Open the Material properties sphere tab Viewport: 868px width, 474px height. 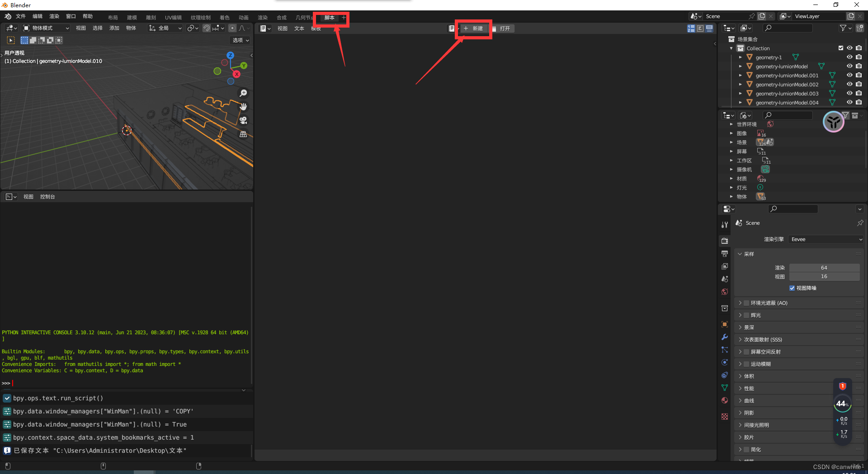pos(725,400)
